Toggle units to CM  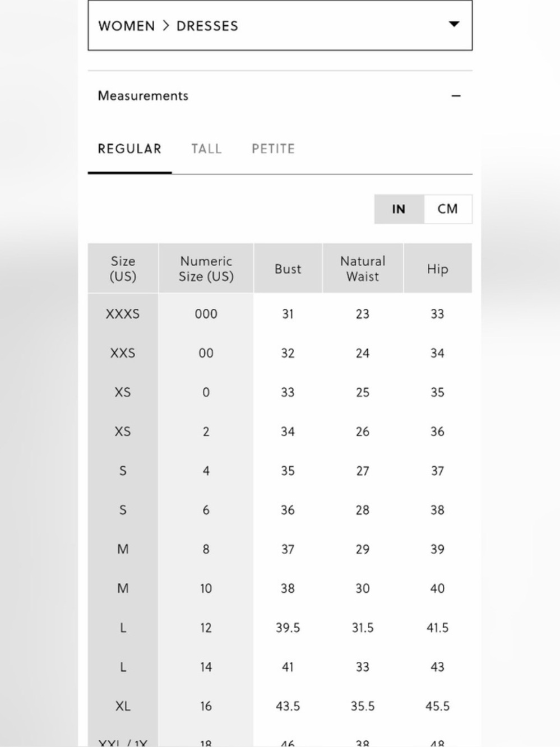pyautogui.click(x=448, y=209)
